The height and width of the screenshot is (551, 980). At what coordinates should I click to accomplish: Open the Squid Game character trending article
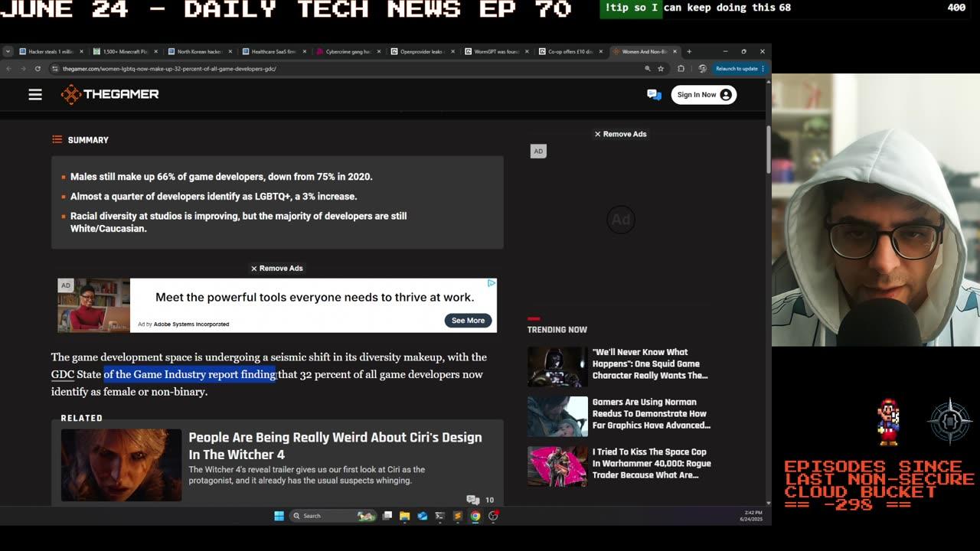[x=649, y=364]
